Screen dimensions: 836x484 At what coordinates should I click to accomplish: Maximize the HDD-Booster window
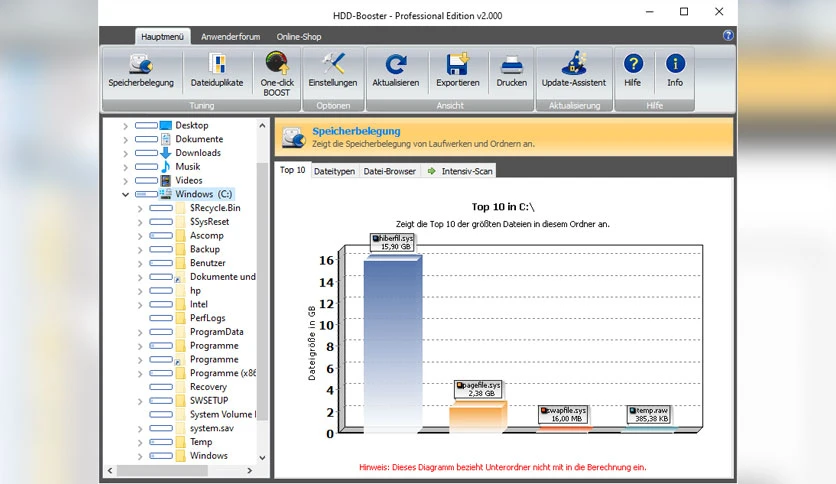click(x=684, y=12)
